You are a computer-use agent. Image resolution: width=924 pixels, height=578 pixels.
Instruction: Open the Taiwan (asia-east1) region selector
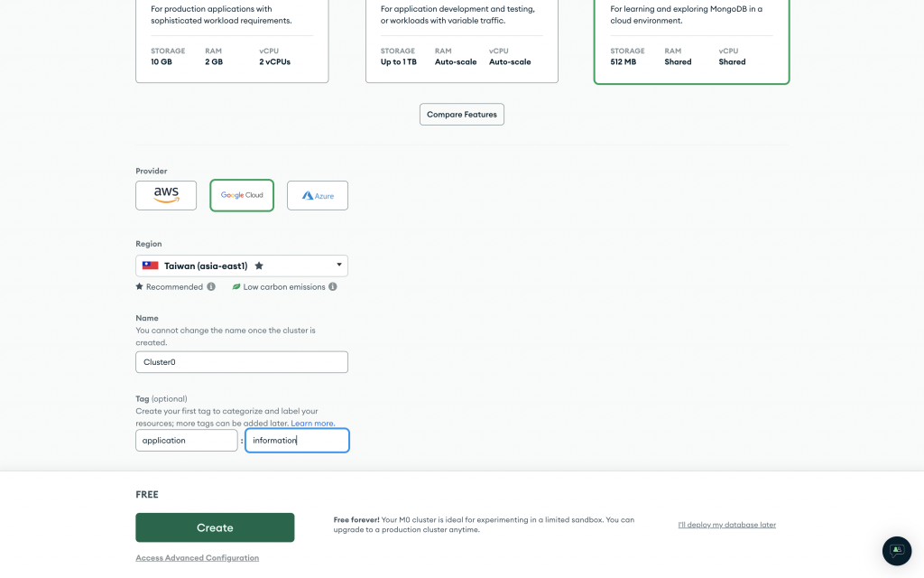[x=242, y=266]
